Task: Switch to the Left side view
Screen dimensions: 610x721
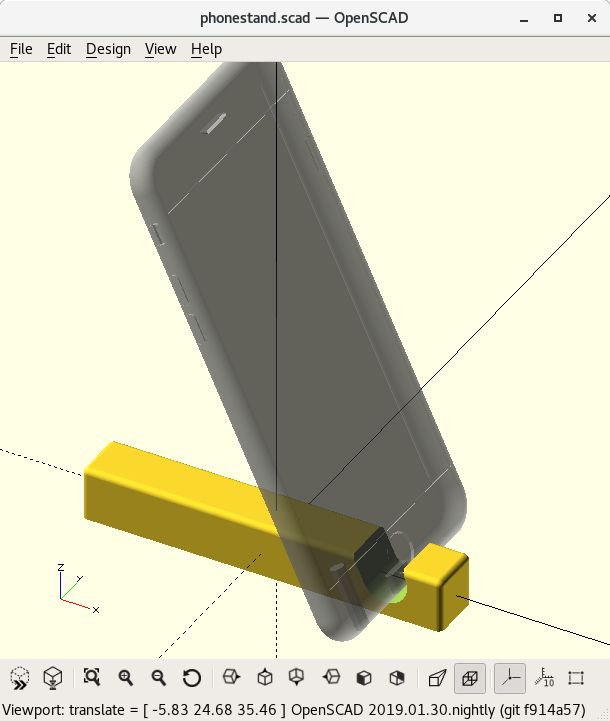Action: point(332,678)
